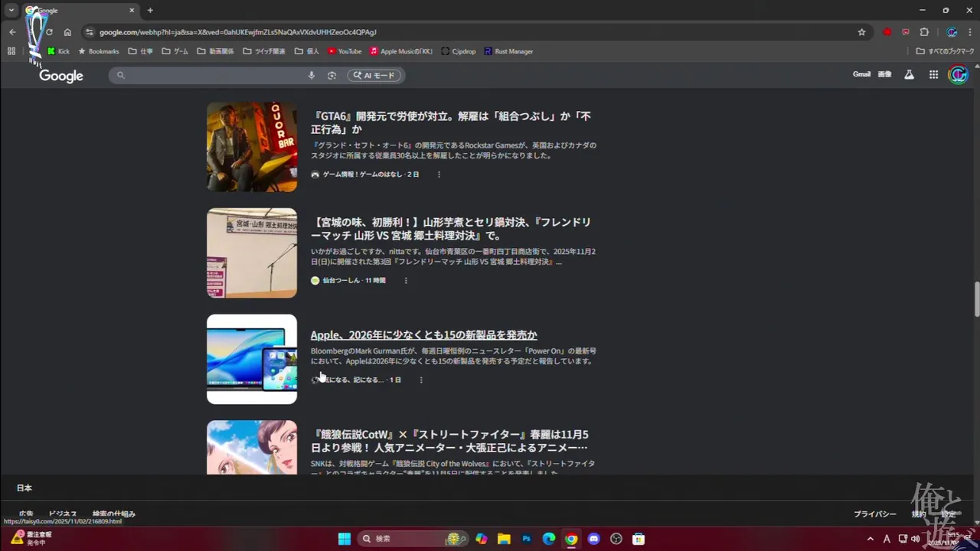Open OBS Studio from the taskbar
The height and width of the screenshot is (551, 980).
pyautogui.click(x=616, y=539)
